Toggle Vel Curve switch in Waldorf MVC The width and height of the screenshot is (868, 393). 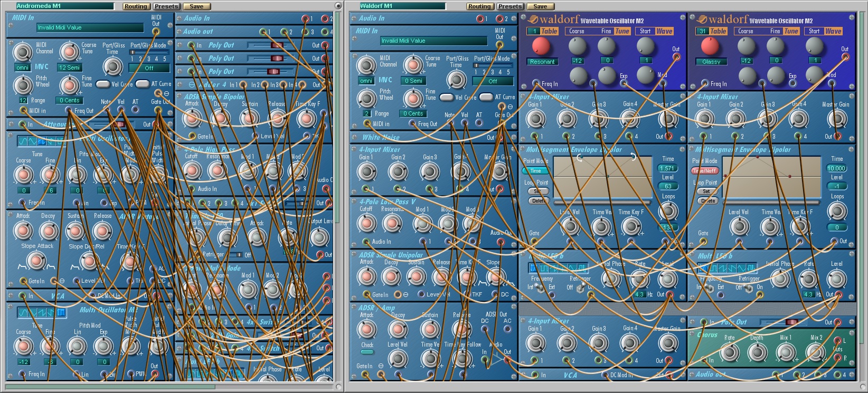446,97
